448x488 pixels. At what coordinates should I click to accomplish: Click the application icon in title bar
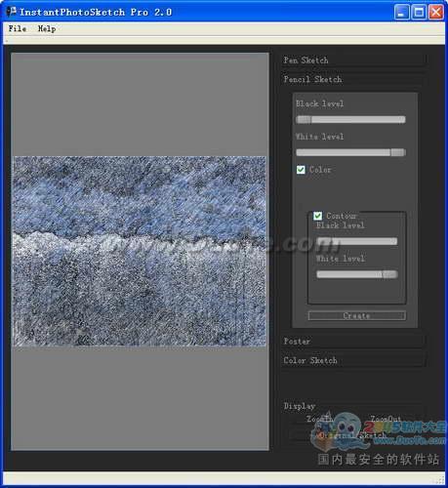pos(12,12)
